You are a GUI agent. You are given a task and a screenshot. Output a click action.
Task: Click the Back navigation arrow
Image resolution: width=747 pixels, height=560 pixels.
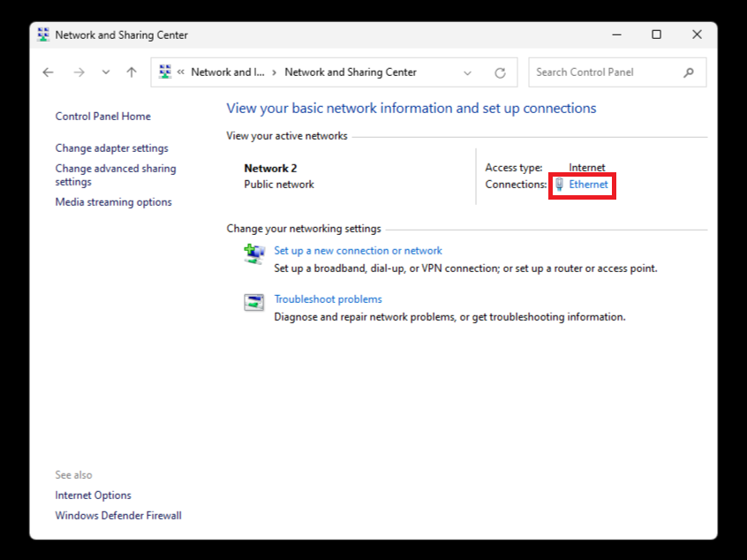point(49,72)
